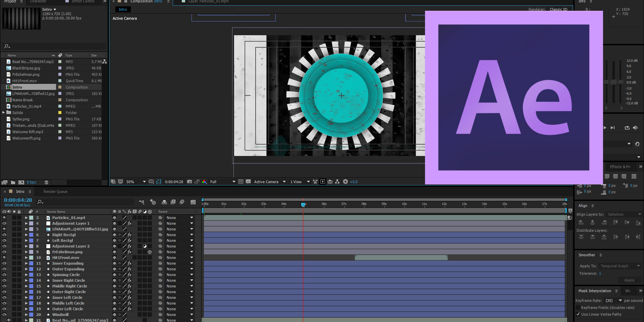Select the Intro timeline tab
Image resolution: width=644 pixels, height=322 pixels.
[x=20, y=192]
